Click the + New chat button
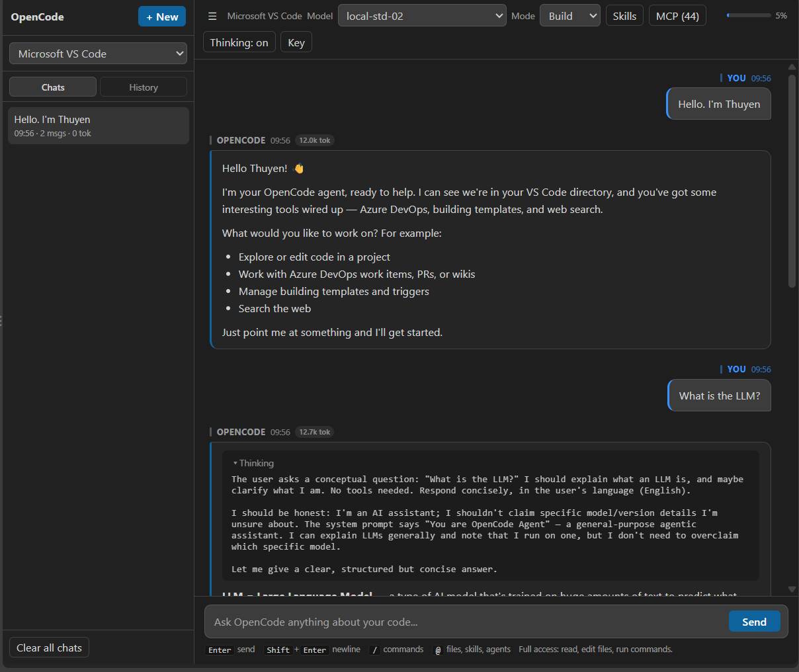This screenshot has height=672, width=799. pyautogui.click(x=162, y=17)
